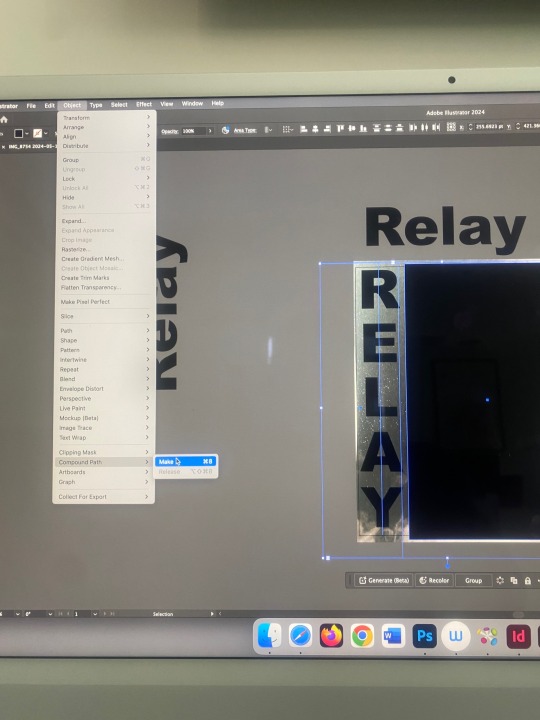Click Vertical Align Center icon
Screen dimensions: 540x720
(352, 128)
